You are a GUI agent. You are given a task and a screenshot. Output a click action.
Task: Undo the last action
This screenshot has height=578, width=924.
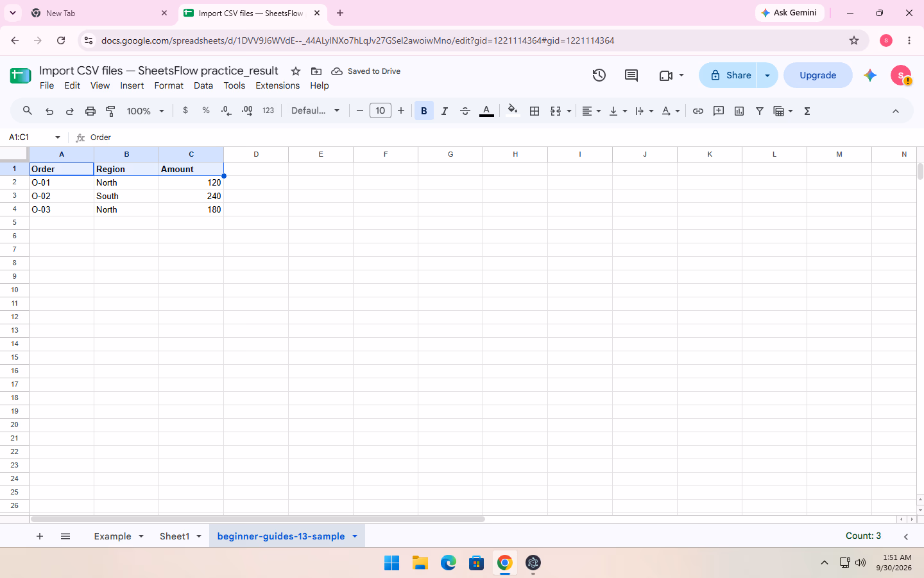(x=49, y=111)
